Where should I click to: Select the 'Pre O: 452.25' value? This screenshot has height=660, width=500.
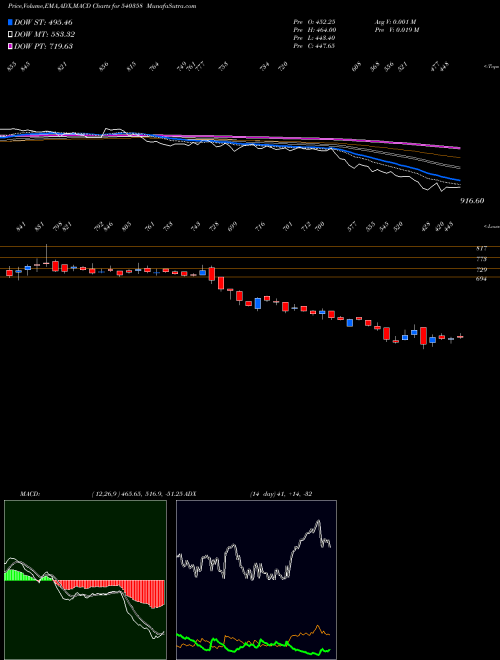314,22
